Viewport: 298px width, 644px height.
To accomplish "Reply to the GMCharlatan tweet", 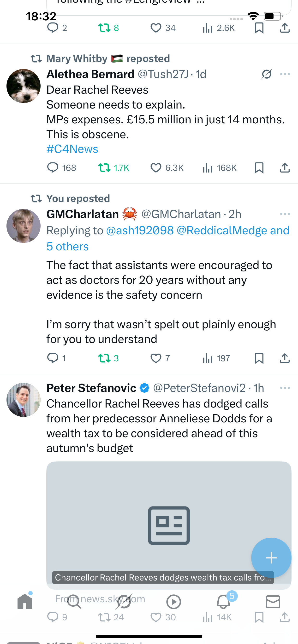I will click(53, 358).
